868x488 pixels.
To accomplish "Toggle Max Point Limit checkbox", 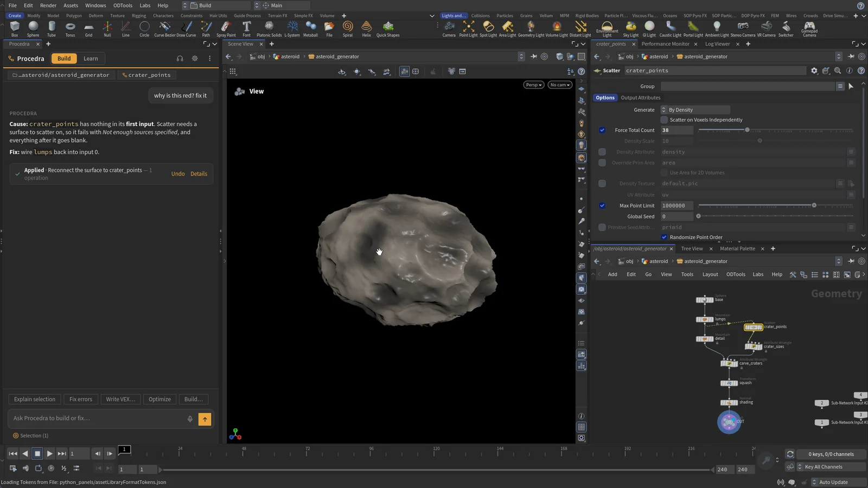I will [602, 206].
